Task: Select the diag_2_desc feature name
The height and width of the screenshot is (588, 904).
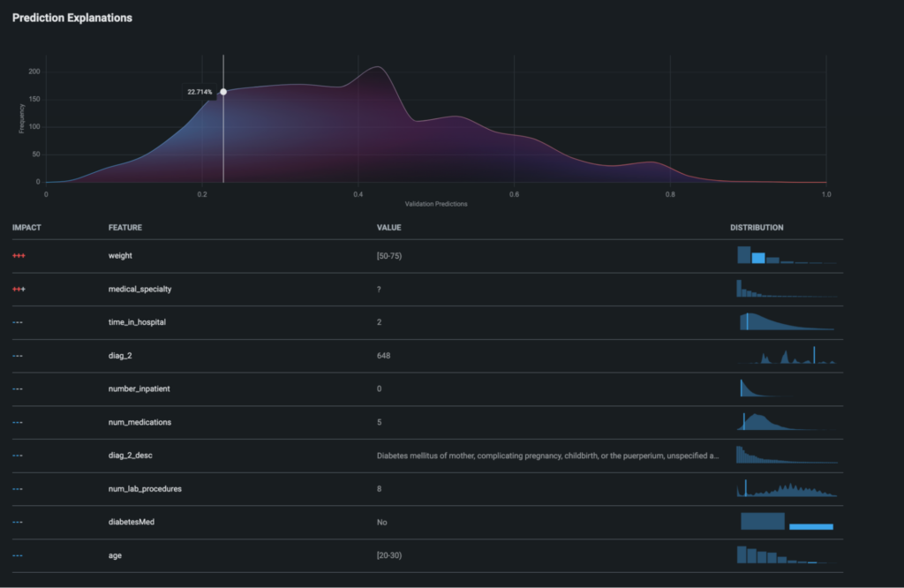Action: [132, 456]
